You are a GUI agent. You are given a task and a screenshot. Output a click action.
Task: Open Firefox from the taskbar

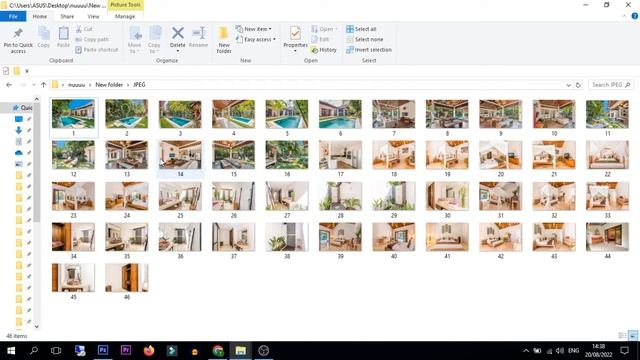(x=149, y=351)
